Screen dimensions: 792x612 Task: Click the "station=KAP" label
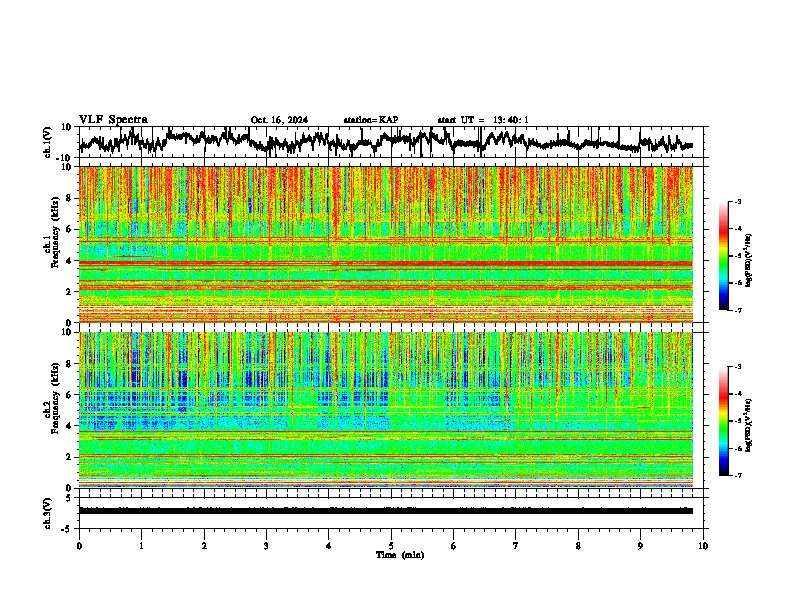pos(371,120)
